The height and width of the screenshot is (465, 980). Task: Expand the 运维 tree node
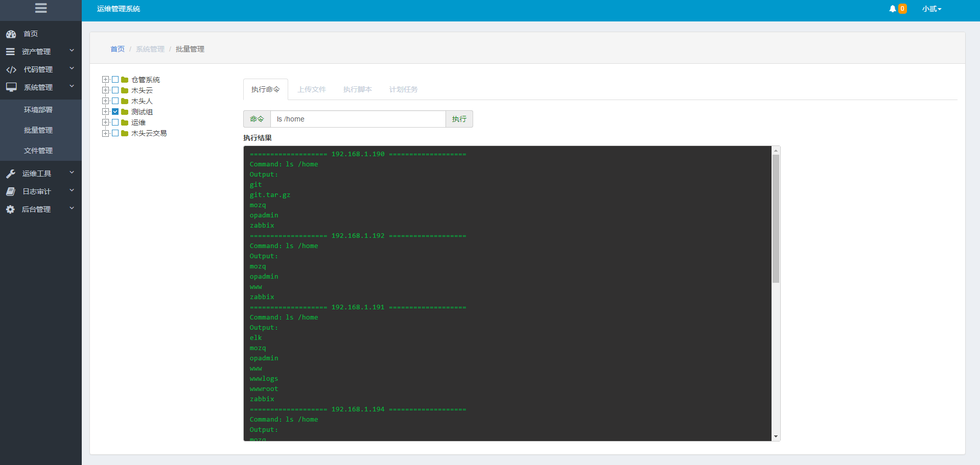105,123
